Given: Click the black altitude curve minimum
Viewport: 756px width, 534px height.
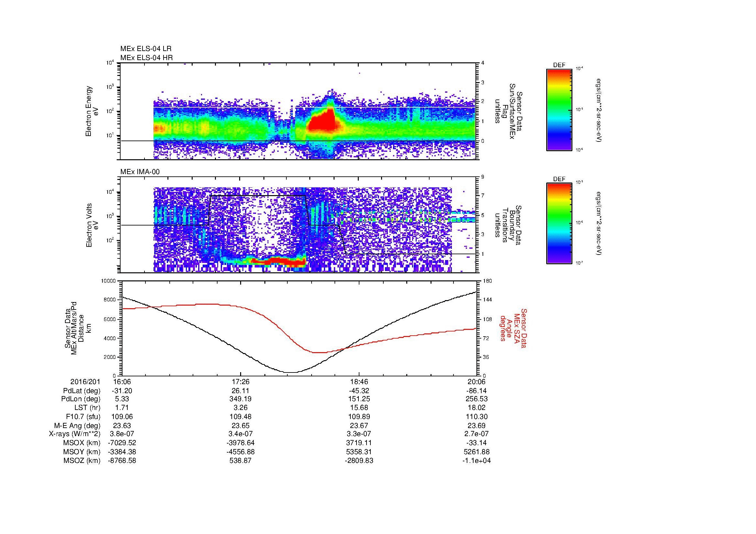Looking at the screenshot, I should click(291, 372).
